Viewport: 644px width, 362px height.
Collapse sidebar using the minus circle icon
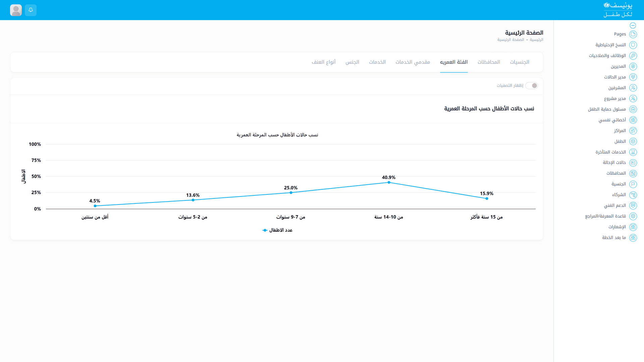coord(633,25)
